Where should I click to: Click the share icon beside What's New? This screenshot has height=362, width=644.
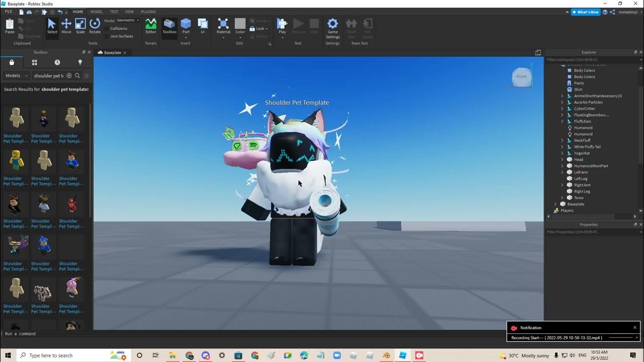(612, 12)
